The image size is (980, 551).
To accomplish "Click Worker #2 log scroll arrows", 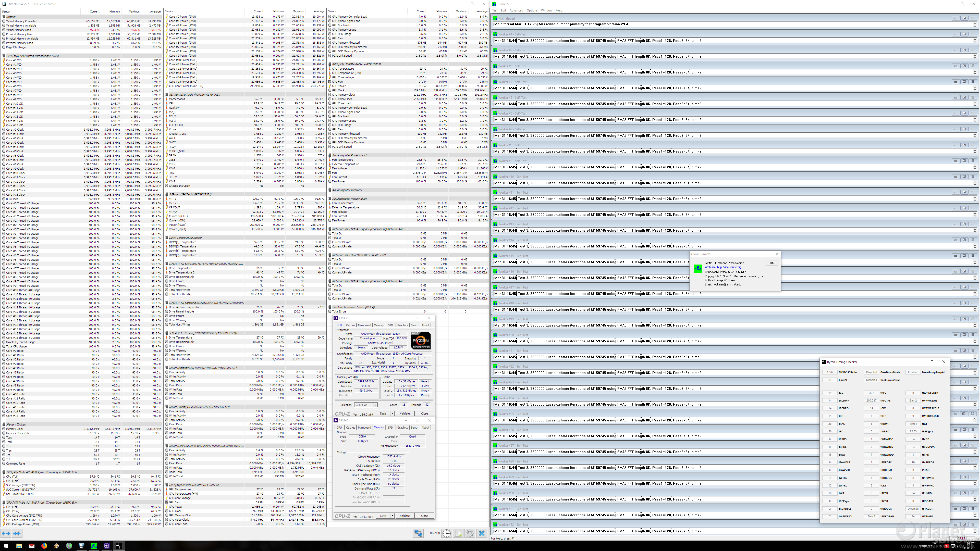I will tap(975, 56).
